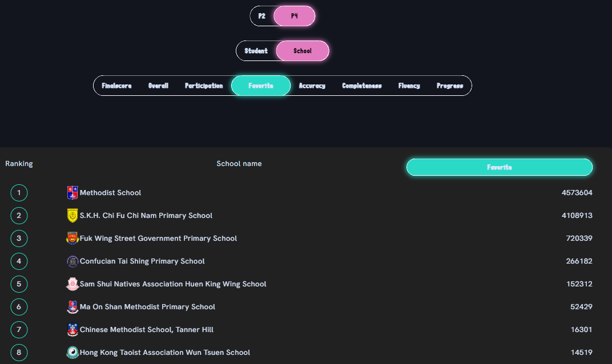Click the Confucian Tai Shing Primary School emblem
Viewport: 612px width, 364px height.
(73, 261)
